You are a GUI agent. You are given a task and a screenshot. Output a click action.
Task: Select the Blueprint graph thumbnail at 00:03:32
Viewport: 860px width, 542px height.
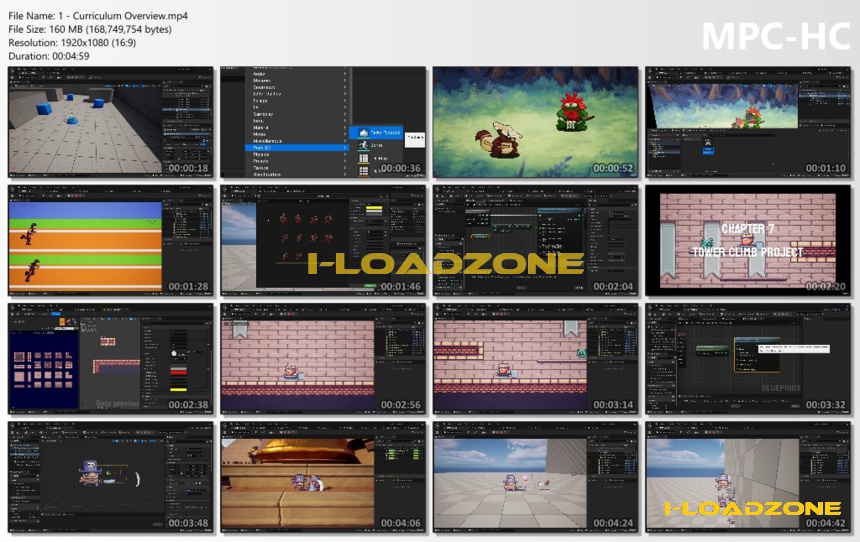(x=748, y=359)
